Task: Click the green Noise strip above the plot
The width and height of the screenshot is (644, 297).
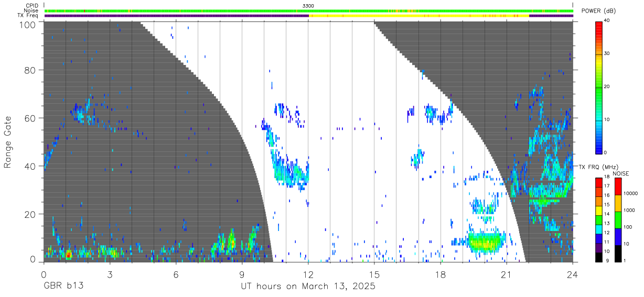Action: point(309,10)
